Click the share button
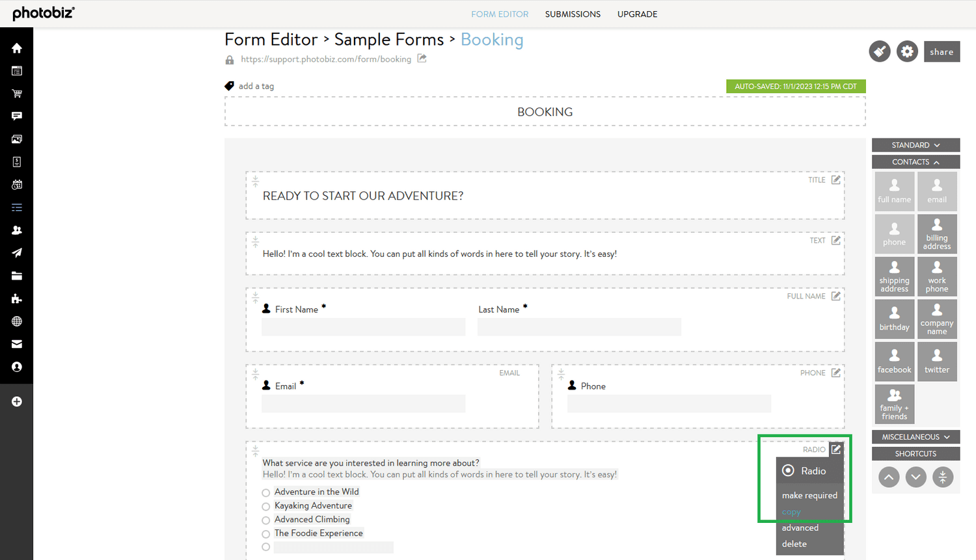The width and height of the screenshot is (976, 560). pos(942,51)
